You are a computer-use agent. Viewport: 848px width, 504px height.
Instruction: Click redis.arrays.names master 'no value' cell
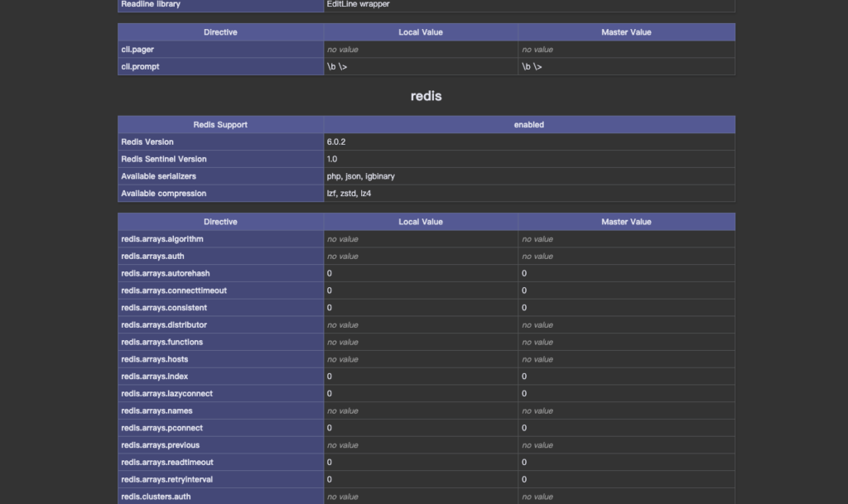[626, 410]
